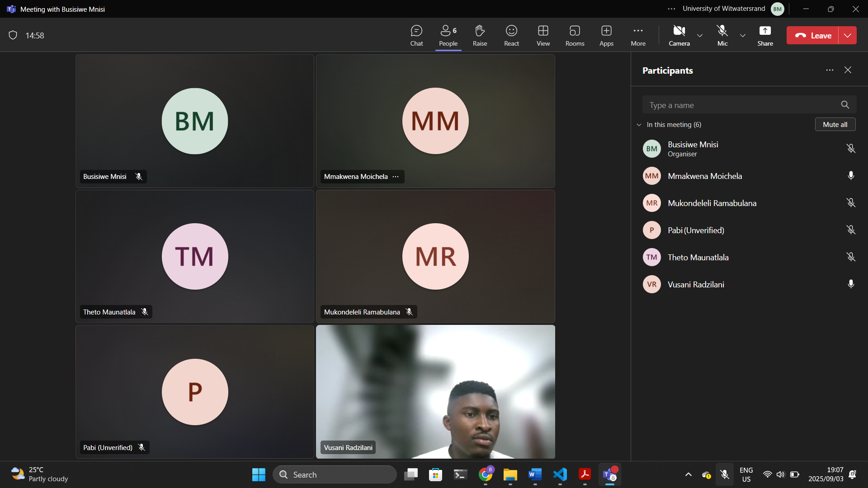Screen dimensions: 868x488
Task: Expand the Camera options arrow
Action: [700, 35]
